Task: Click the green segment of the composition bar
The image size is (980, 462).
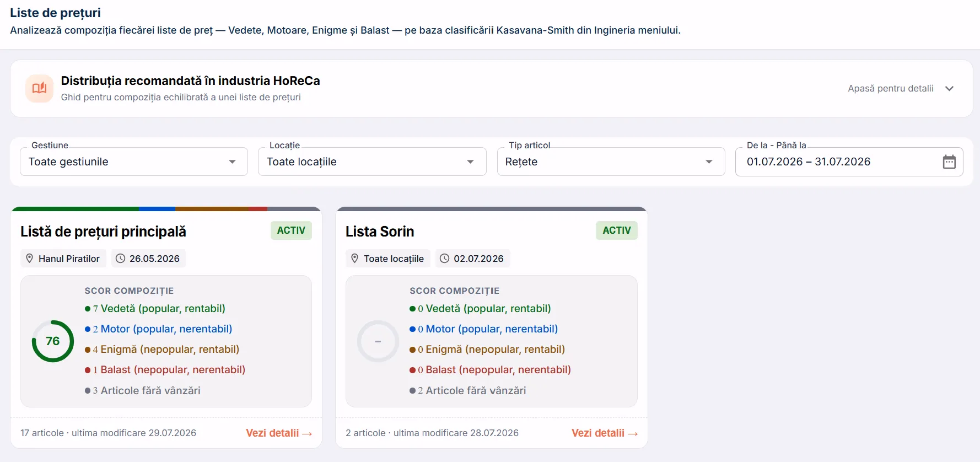Action: pyautogui.click(x=75, y=209)
